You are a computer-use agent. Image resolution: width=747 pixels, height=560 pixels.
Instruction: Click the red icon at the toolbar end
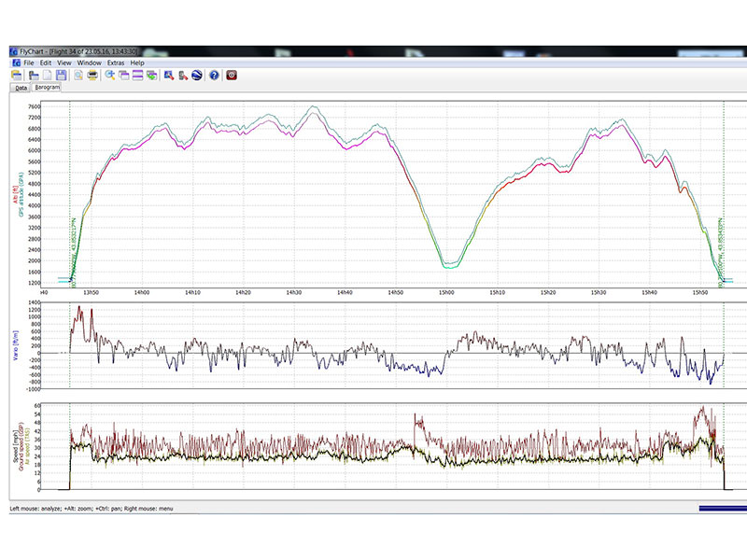tap(232, 76)
